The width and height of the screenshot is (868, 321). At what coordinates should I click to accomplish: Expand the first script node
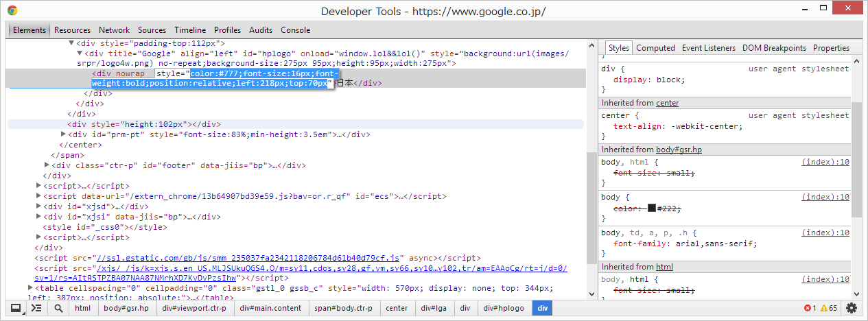pyautogui.click(x=39, y=186)
